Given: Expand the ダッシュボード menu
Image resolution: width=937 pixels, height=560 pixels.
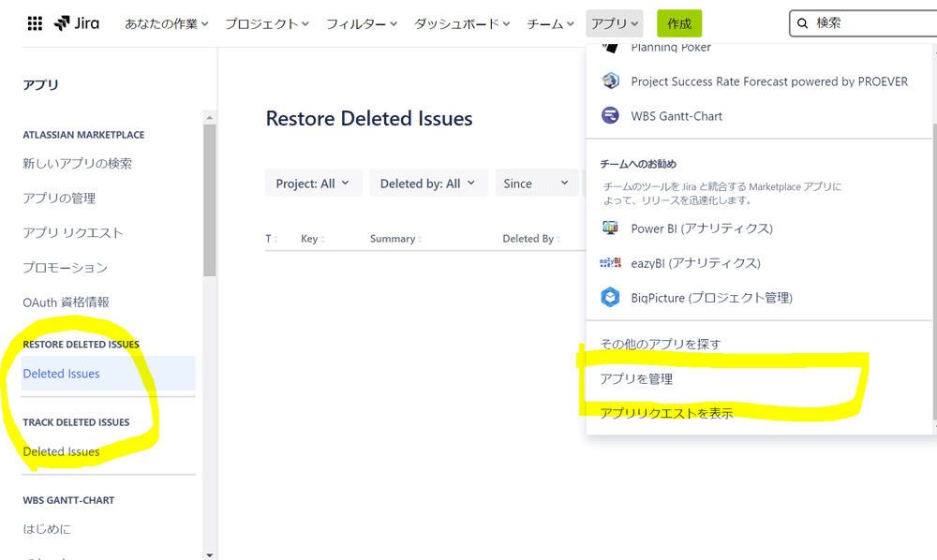Looking at the screenshot, I should pos(462,24).
